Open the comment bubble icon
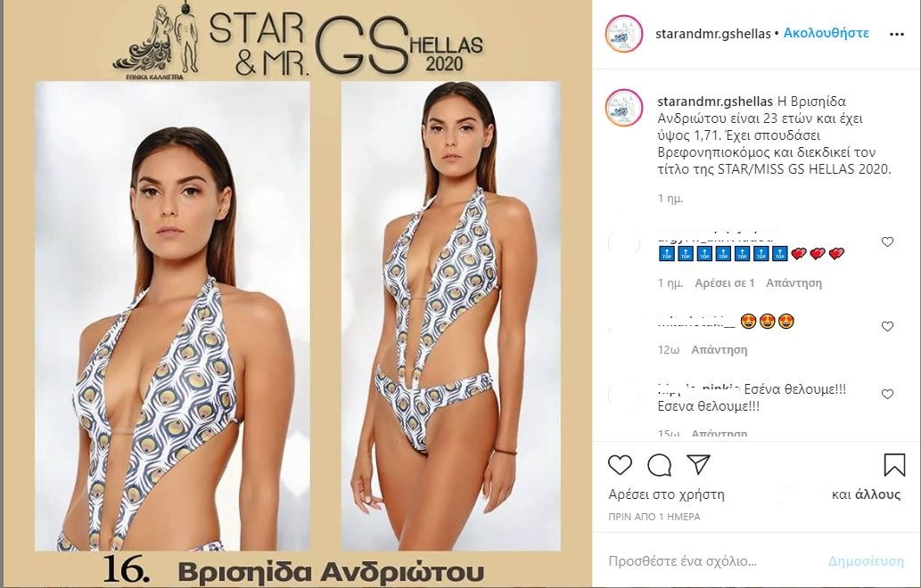 [x=659, y=465]
